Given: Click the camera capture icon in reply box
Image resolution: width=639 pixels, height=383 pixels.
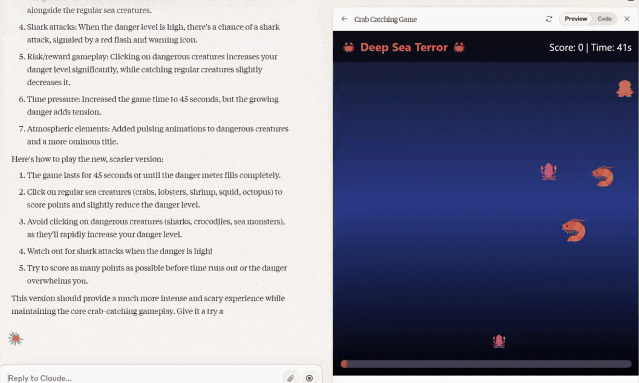Looking at the screenshot, I should coord(309,378).
